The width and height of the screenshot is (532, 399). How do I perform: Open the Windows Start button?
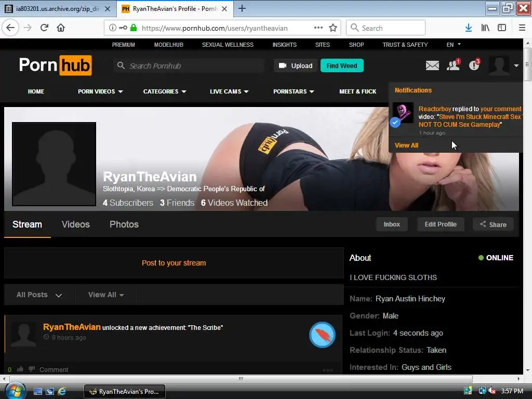(x=15, y=391)
